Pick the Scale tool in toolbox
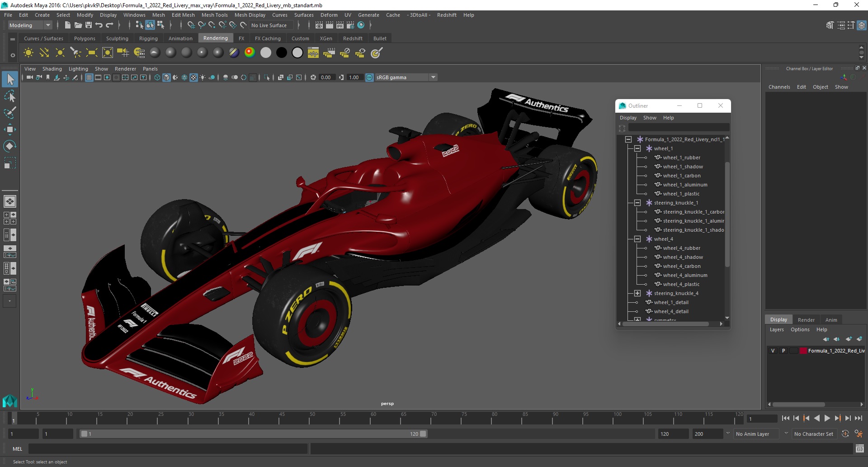Screen dimensions: 868x467 (x=10, y=162)
